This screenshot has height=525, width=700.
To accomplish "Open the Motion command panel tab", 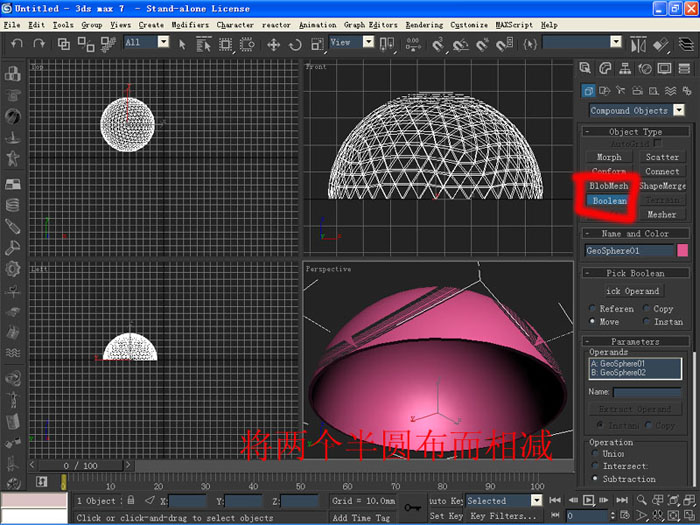I will [645, 68].
